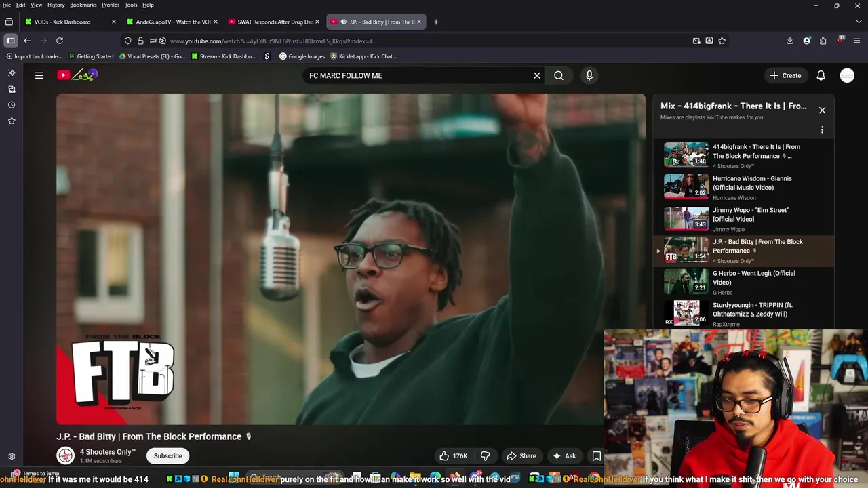Open browser downloads panel
The width and height of the screenshot is (868, 488).
coord(790,41)
